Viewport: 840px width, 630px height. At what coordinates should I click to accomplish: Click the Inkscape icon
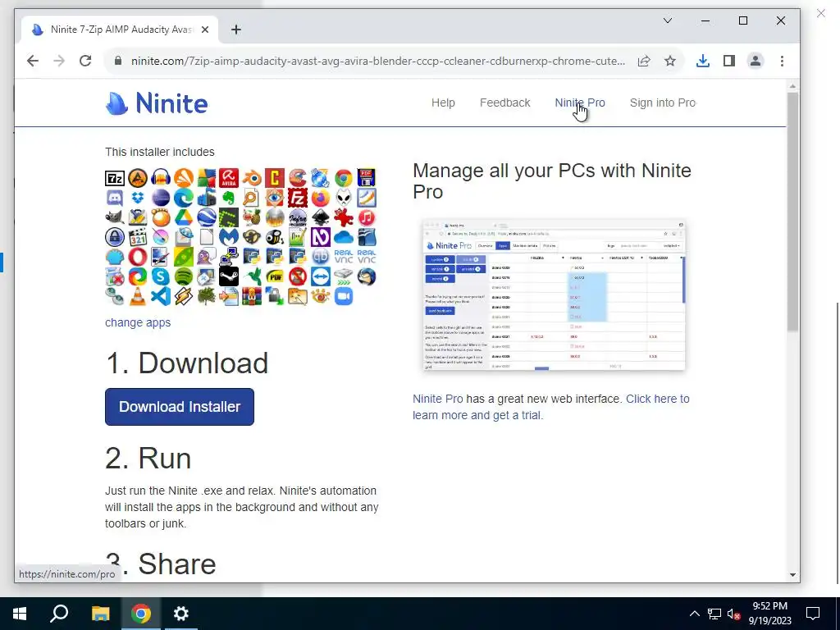(321, 217)
